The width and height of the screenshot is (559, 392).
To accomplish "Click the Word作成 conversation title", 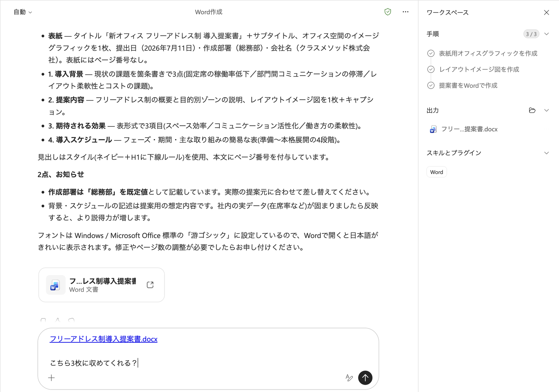I will click(209, 12).
